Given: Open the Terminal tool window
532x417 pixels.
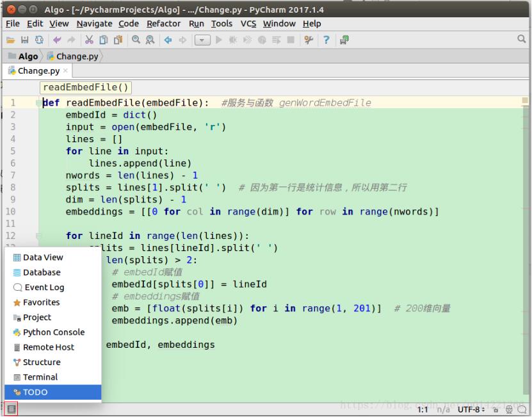Looking at the screenshot, I should pyautogui.click(x=41, y=377).
